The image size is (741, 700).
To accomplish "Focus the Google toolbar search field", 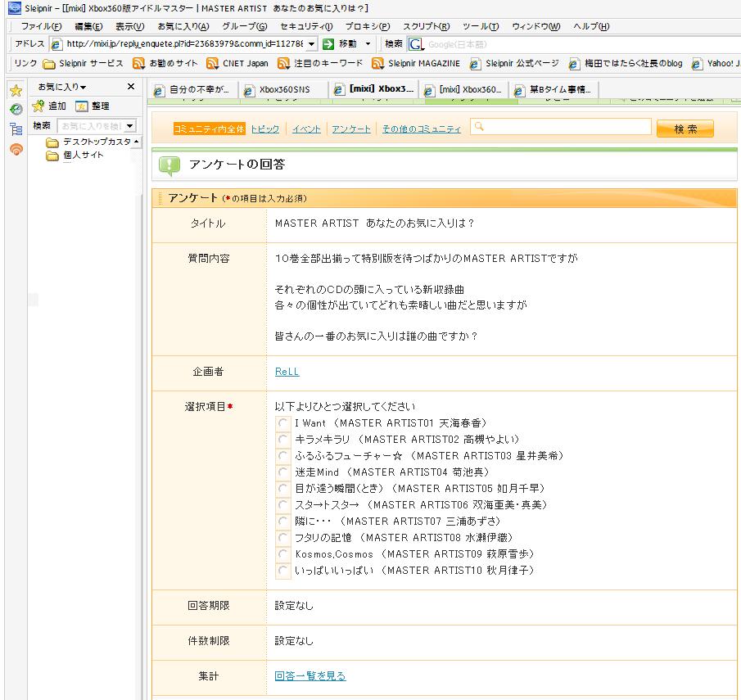I will [581, 44].
